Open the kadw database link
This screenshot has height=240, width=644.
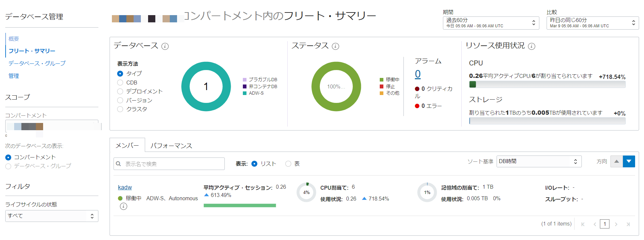click(125, 187)
